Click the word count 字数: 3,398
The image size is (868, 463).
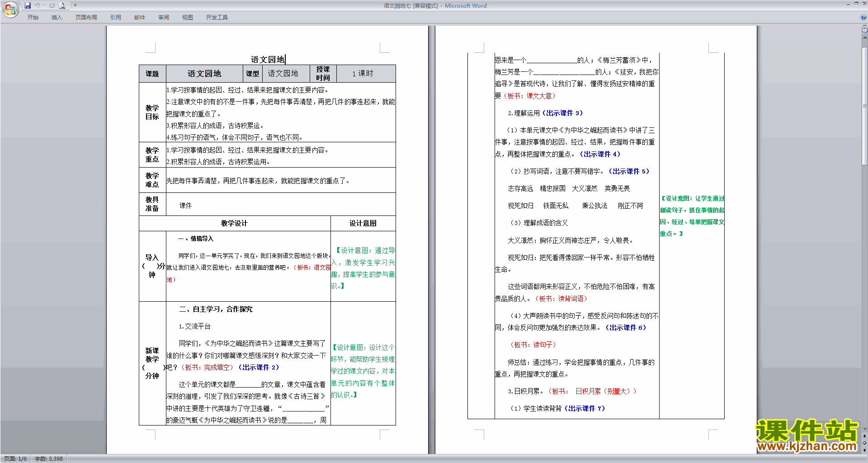tap(49, 459)
